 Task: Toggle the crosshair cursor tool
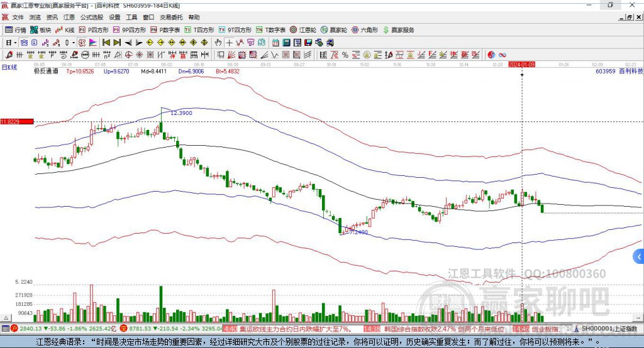[x=229, y=43]
